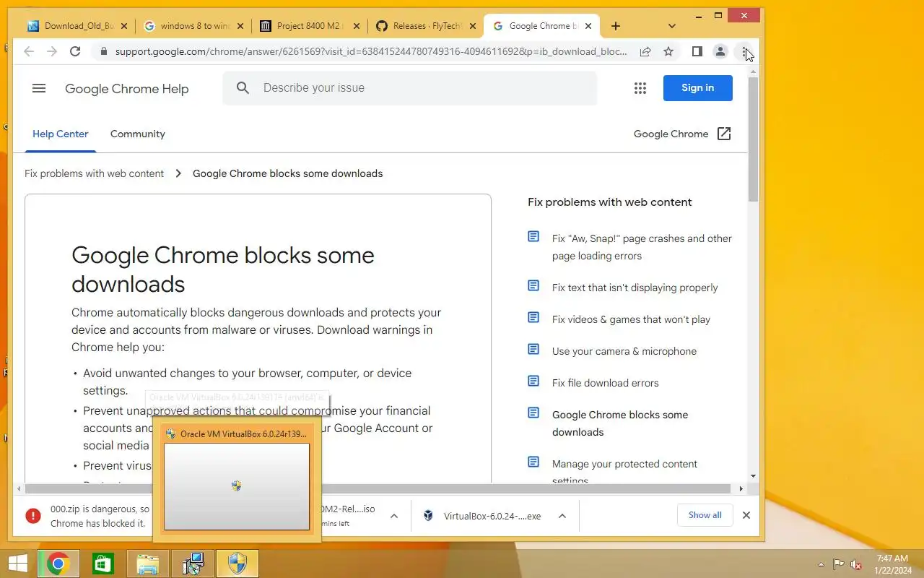Click the VirtualBox installer taskbar icon
The image size is (924, 578).
[193, 564]
